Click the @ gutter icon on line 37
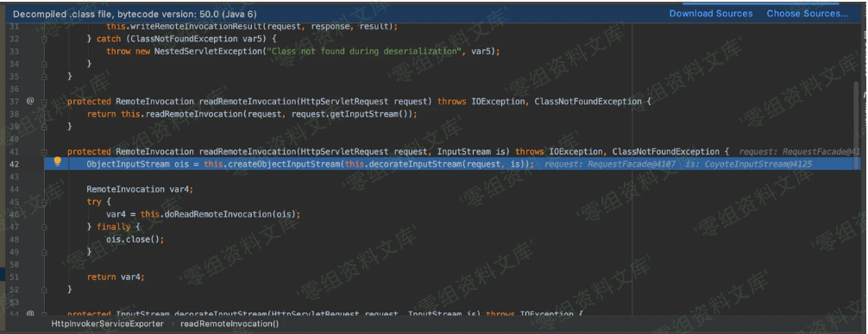 [x=30, y=101]
